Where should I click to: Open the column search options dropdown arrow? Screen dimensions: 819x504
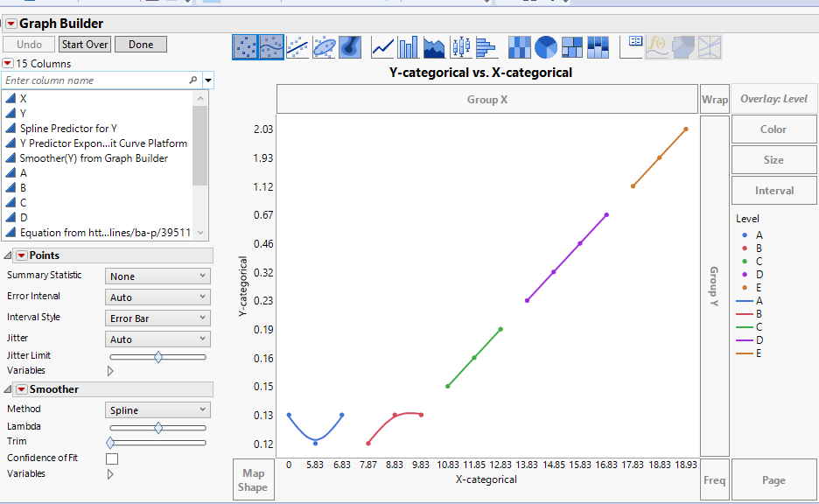[x=208, y=80]
